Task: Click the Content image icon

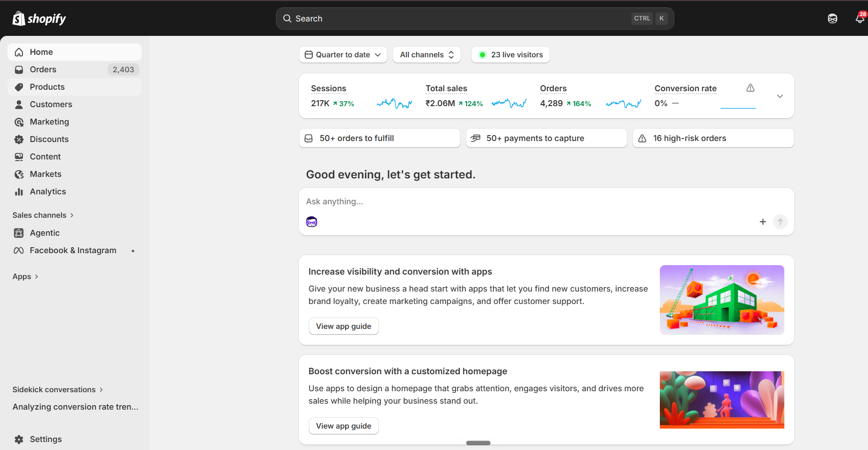Action: click(x=19, y=156)
